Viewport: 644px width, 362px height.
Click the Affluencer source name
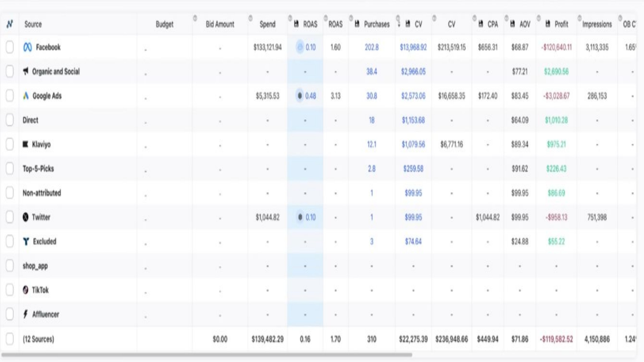46,314
